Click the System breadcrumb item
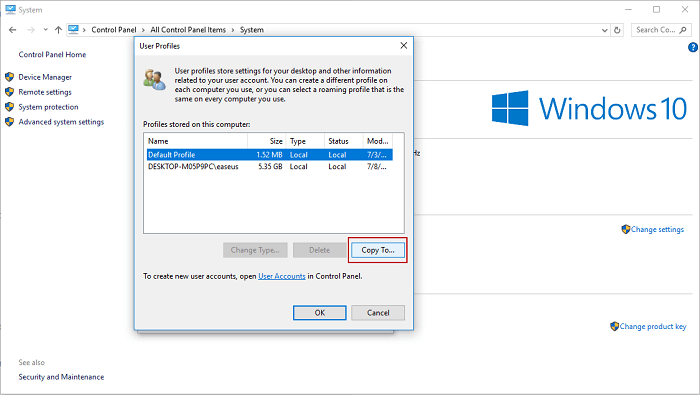 (x=252, y=30)
